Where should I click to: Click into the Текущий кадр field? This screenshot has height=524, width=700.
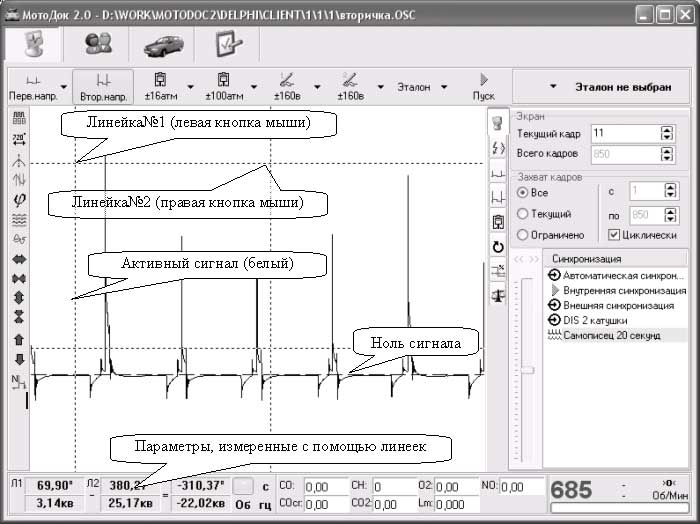[625, 133]
